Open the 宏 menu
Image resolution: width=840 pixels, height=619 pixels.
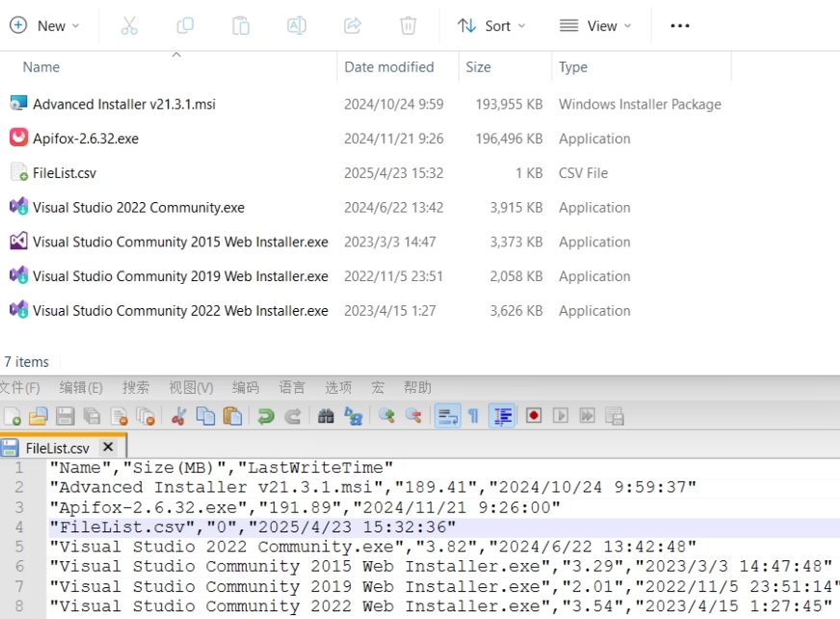coord(378,387)
